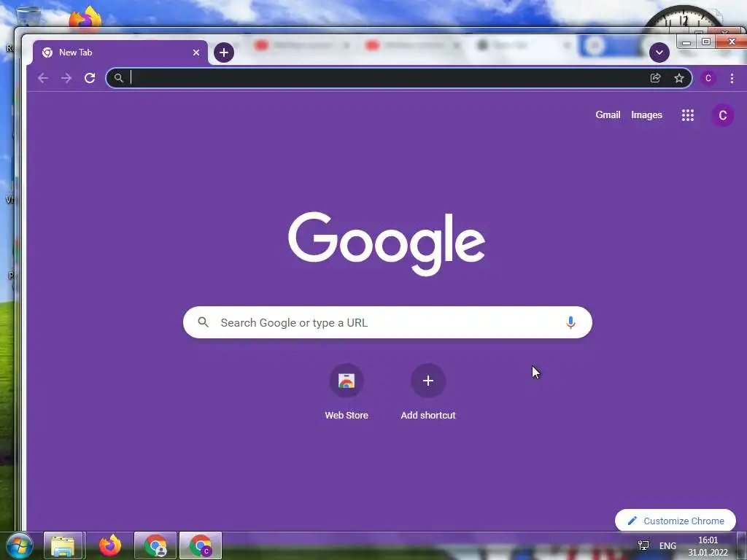Click the Google account avatar on page
This screenshot has width=747, height=560.
pyautogui.click(x=723, y=115)
